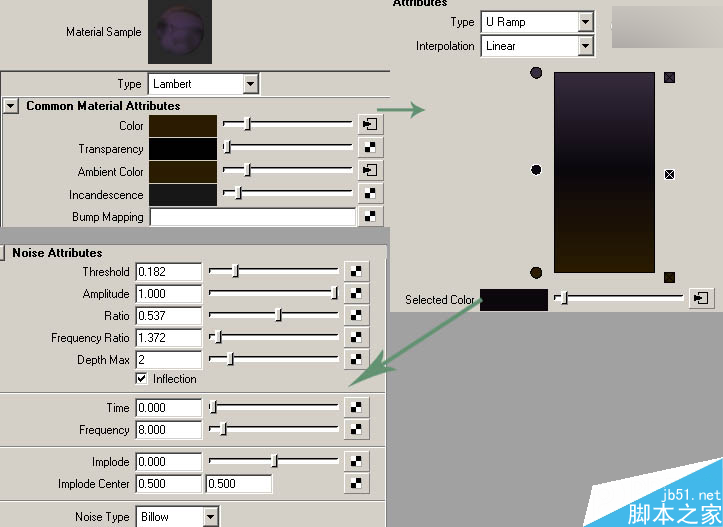Delete the top ramp color entry

click(x=670, y=77)
